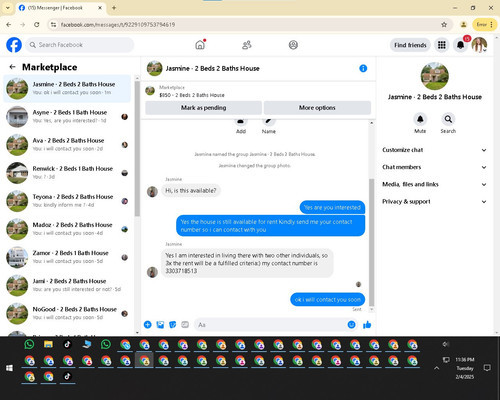Go back using the arrow beside Marketplace
The image size is (500, 400).
pyautogui.click(x=12, y=67)
